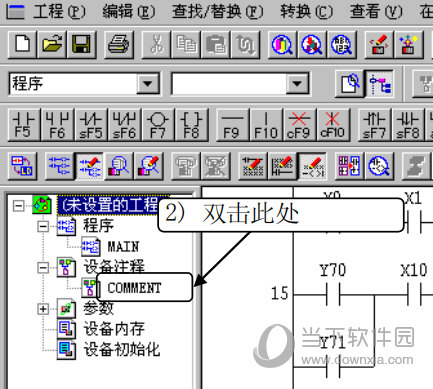Screen dimensions: 433x389
Task: Click the Find instruction magnifier icon
Action: point(312,44)
